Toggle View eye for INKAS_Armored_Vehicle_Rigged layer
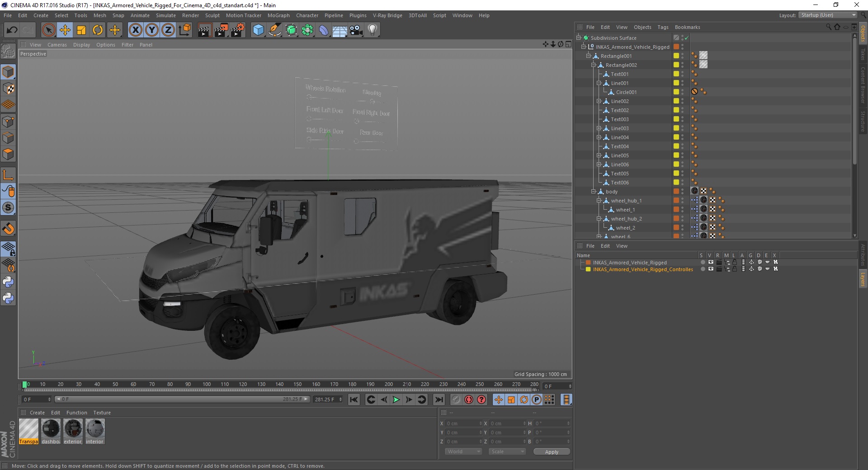The height and width of the screenshot is (470, 868). (711, 262)
